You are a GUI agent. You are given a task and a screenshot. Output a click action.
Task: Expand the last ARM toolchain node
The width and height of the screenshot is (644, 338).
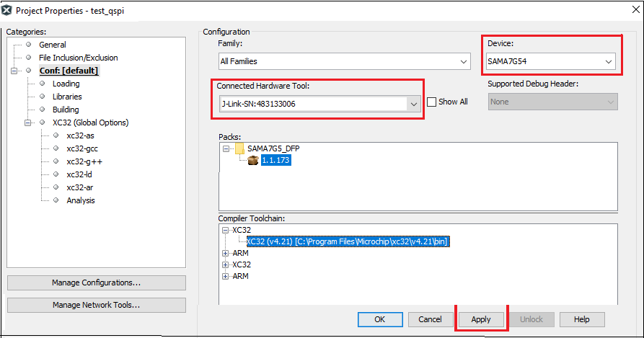pos(225,276)
